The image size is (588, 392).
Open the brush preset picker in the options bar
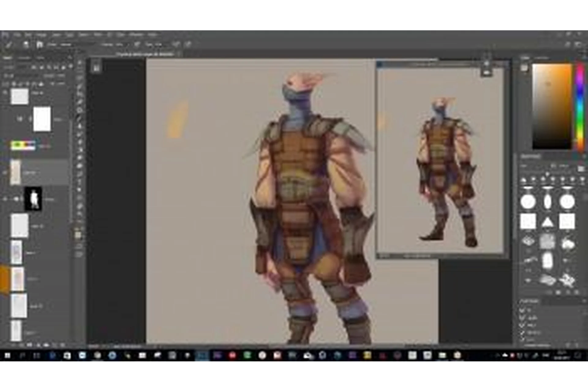point(26,45)
